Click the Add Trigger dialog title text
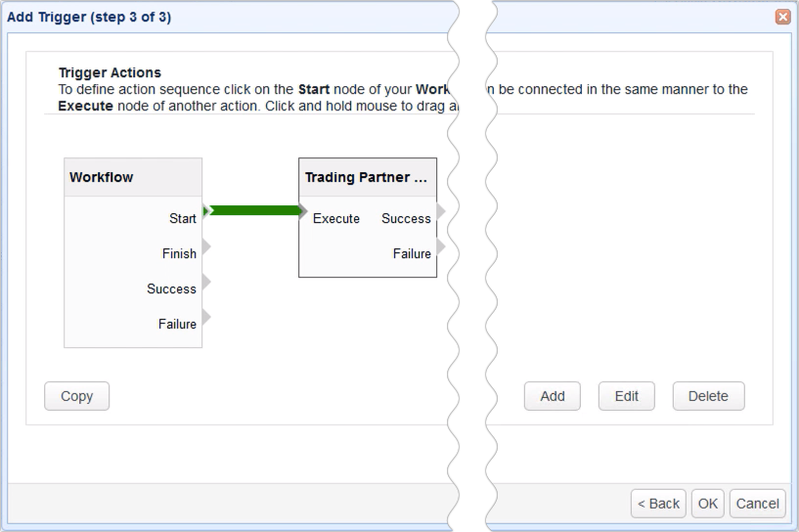Image resolution: width=799 pixels, height=532 pixels. (x=89, y=17)
